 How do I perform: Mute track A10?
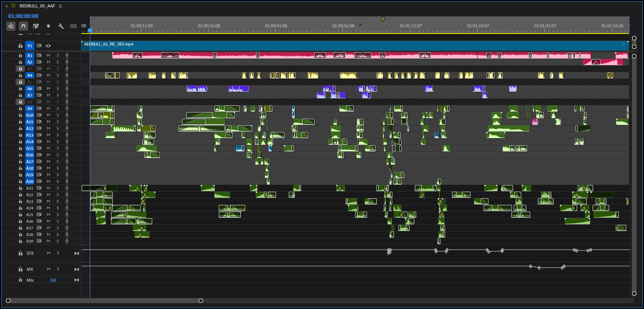(x=48, y=115)
